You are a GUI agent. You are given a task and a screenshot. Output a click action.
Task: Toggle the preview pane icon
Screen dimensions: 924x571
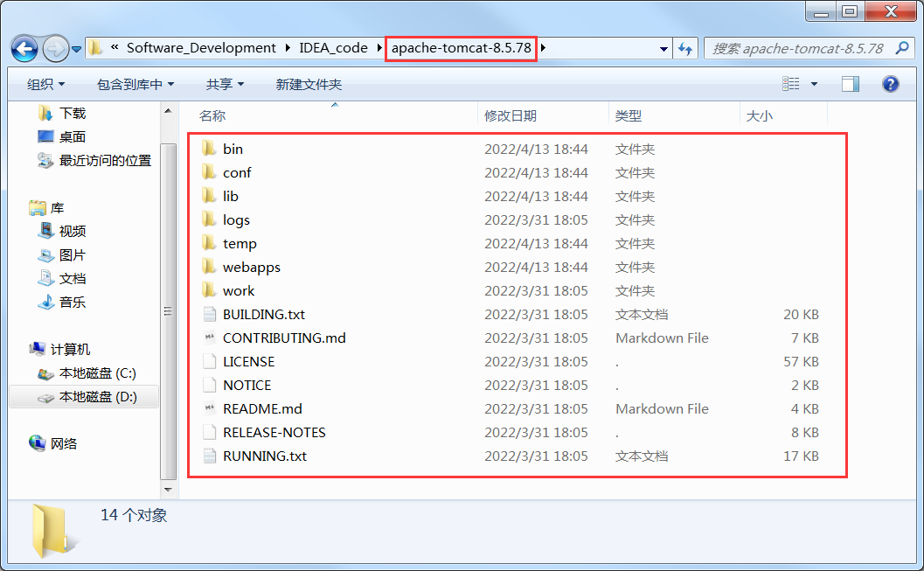pyautogui.click(x=850, y=84)
